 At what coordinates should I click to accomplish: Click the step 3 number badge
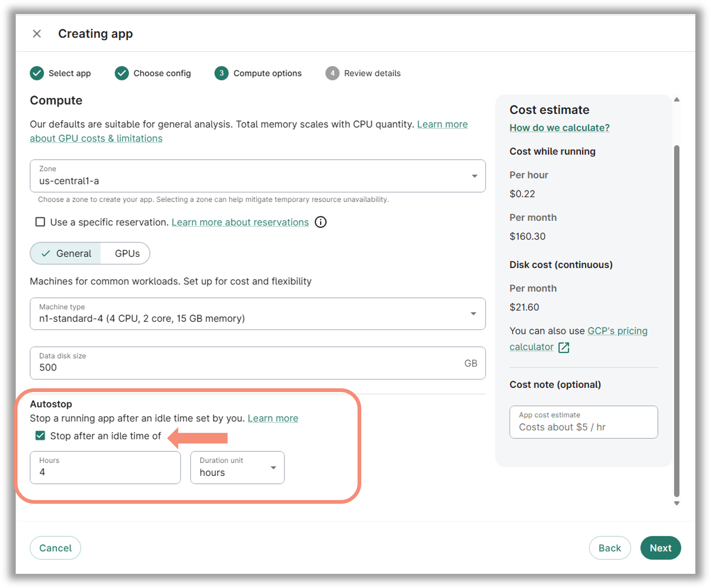click(222, 73)
